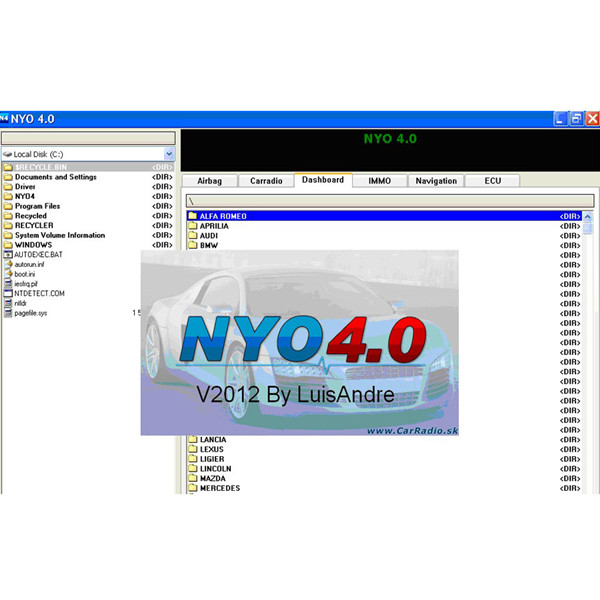This screenshot has width=600, height=600.
Task: Select the Program Files directory
Action: click(x=38, y=206)
